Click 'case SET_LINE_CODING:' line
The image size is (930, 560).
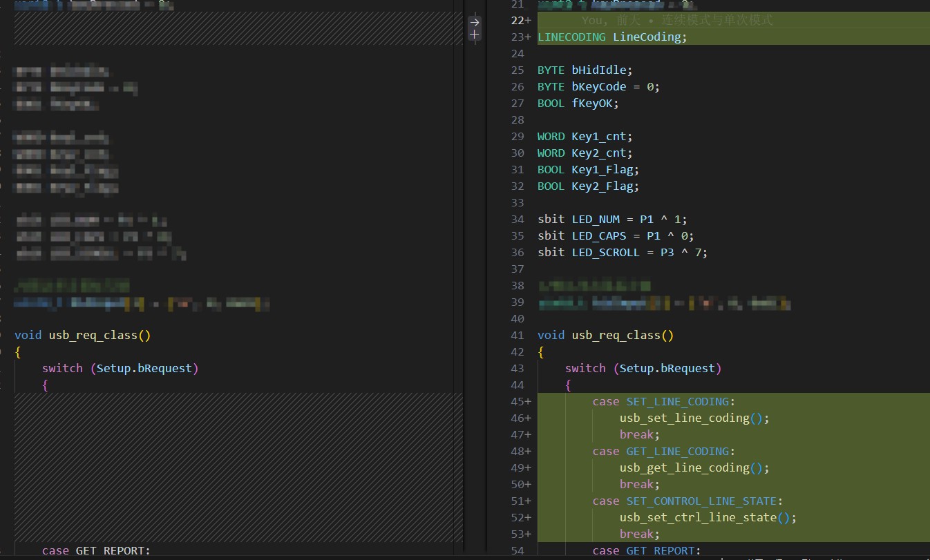(663, 402)
